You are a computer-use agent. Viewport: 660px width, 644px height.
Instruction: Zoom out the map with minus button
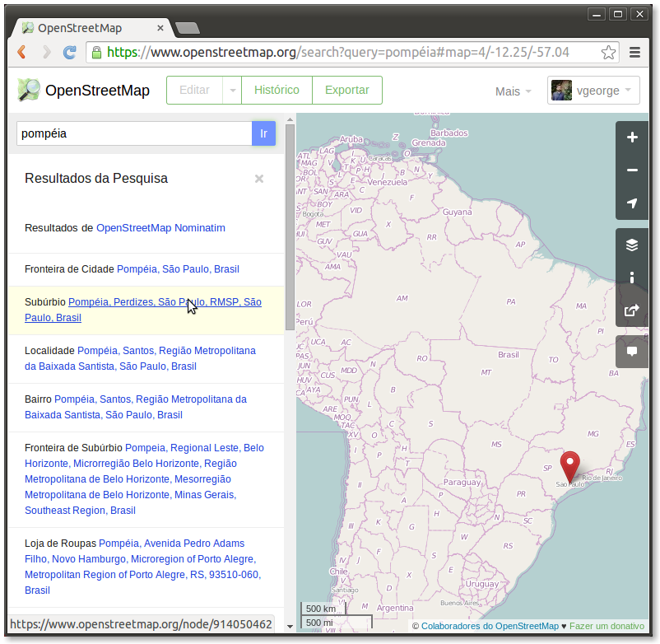632,170
